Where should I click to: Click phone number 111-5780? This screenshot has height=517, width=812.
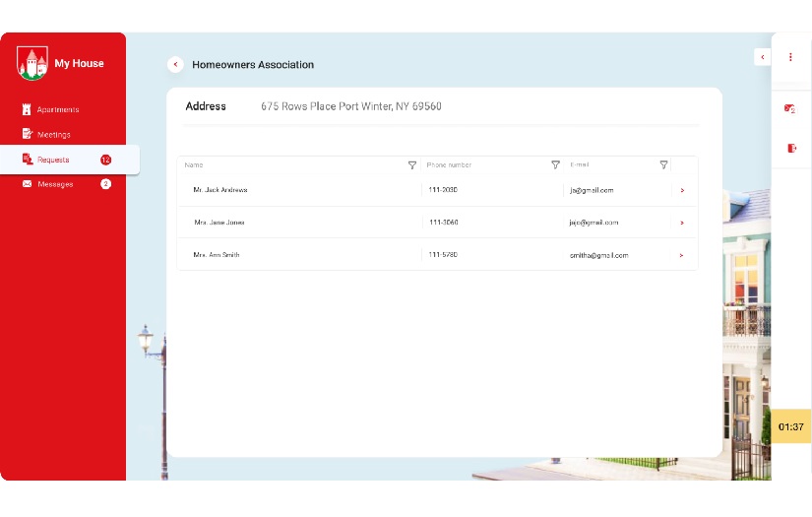(x=443, y=255)
